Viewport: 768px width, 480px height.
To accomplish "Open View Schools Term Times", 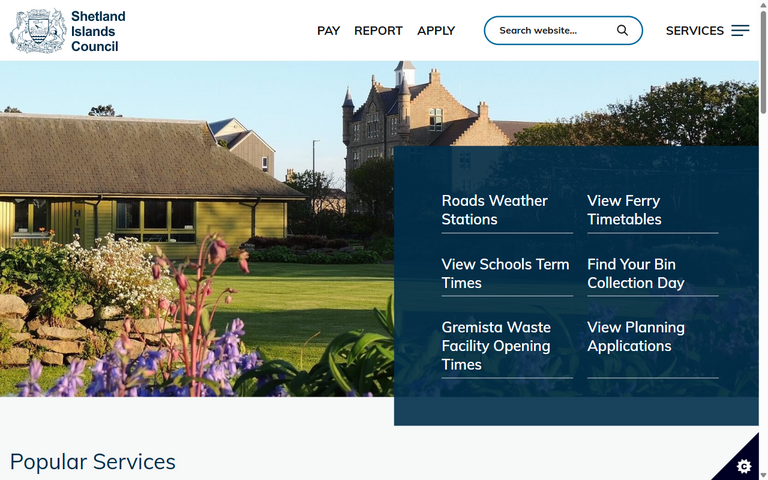I will click(505, 273).
